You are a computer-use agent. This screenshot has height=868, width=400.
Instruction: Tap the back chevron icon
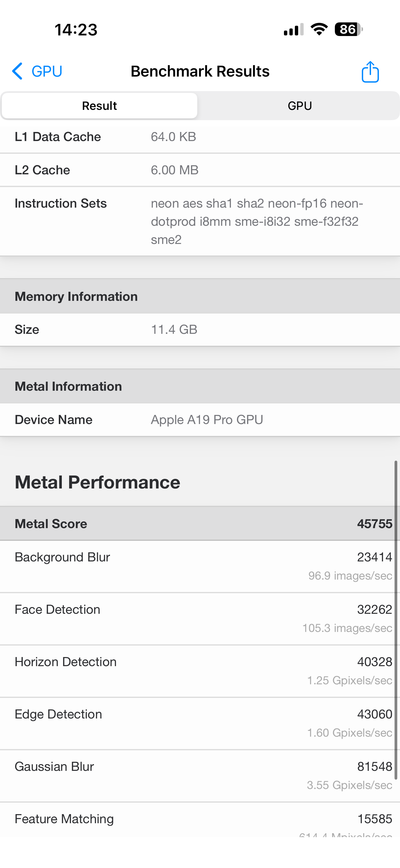18,71
